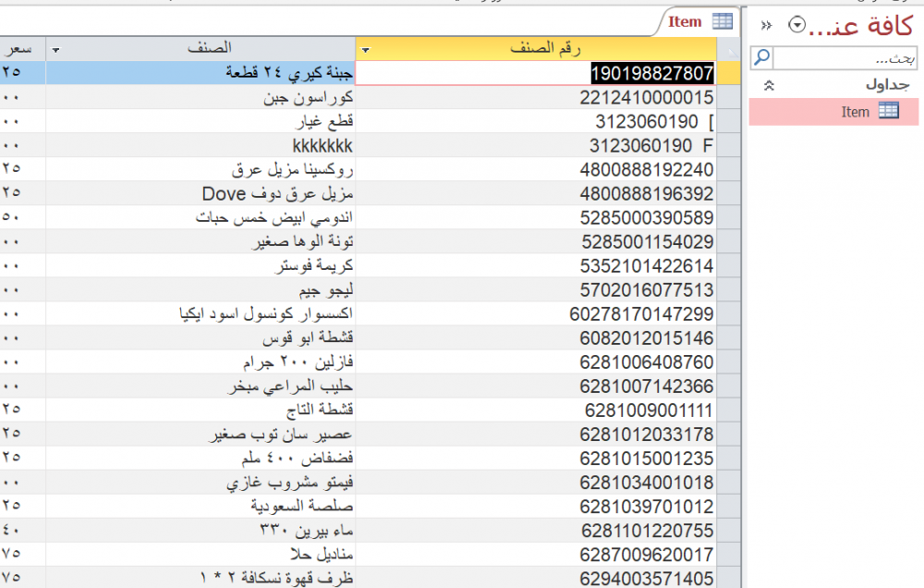Click the table icon beside Item in navigation pane
This screenshot has width=924, height=588.
click(888, 111)
